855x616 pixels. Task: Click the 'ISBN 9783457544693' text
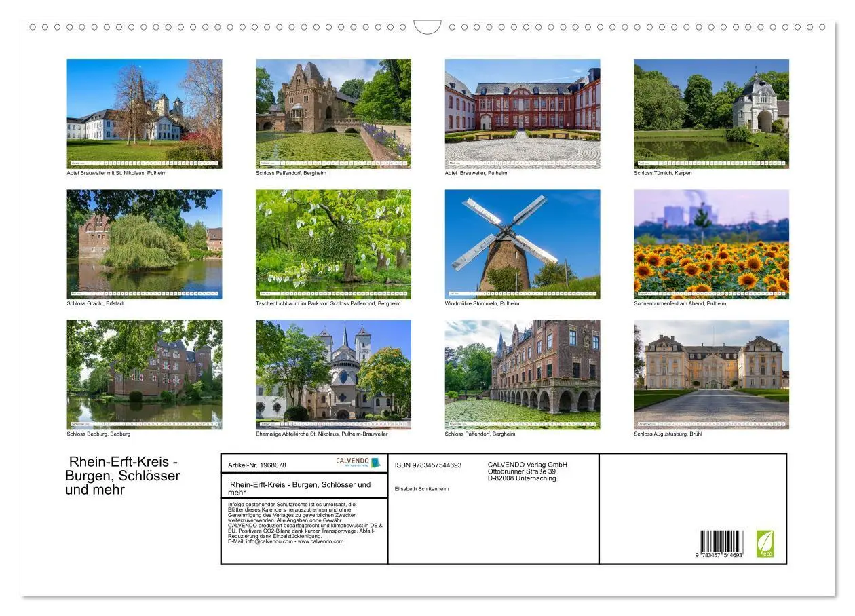coord(428,465)
